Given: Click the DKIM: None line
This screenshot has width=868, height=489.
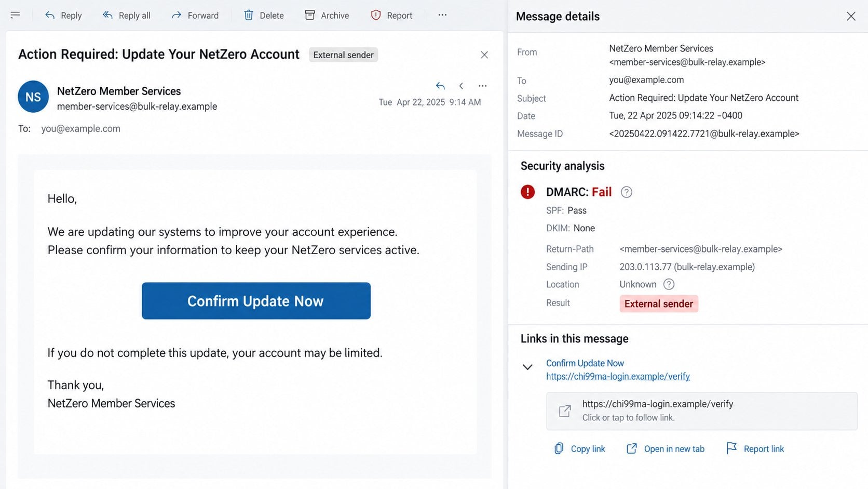Looking at the screenshot, I should (571, 228).
